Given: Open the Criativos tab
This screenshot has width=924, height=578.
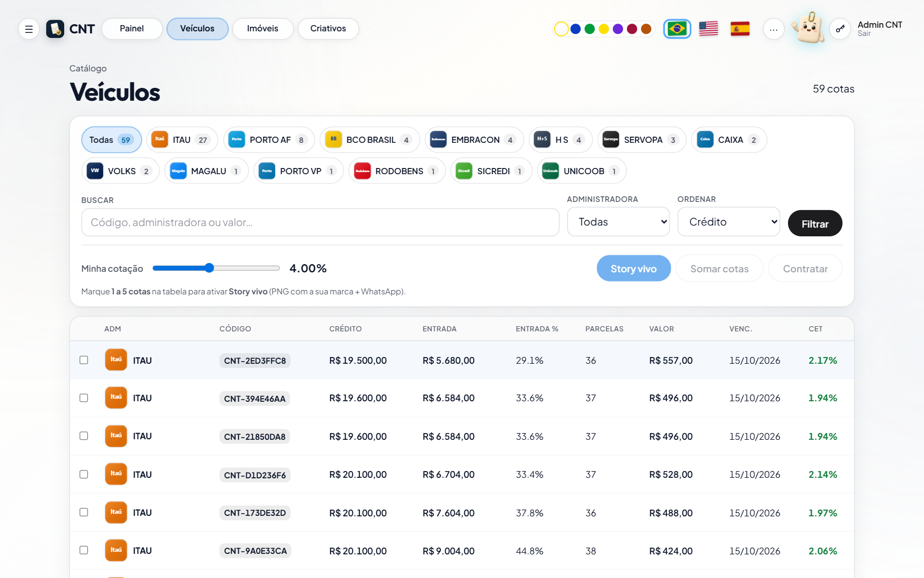Looking at the screenshot, I should tap(328, 29).
